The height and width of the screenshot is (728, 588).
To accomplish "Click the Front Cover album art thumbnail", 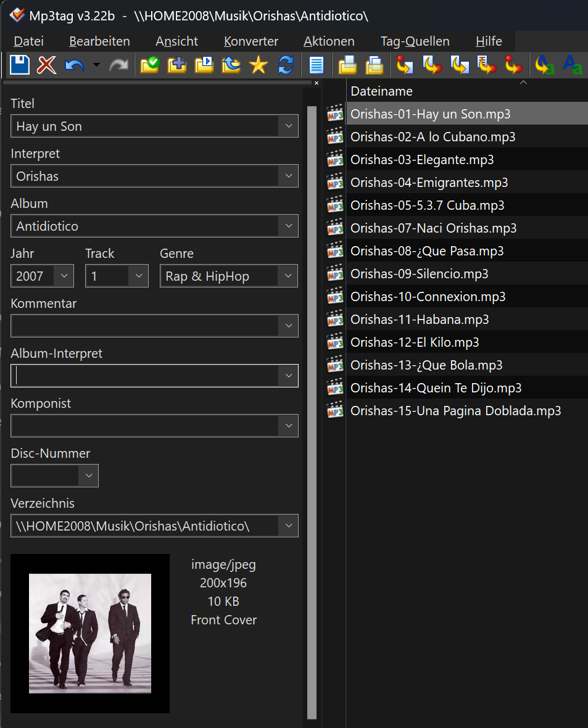I will (90, 633).
